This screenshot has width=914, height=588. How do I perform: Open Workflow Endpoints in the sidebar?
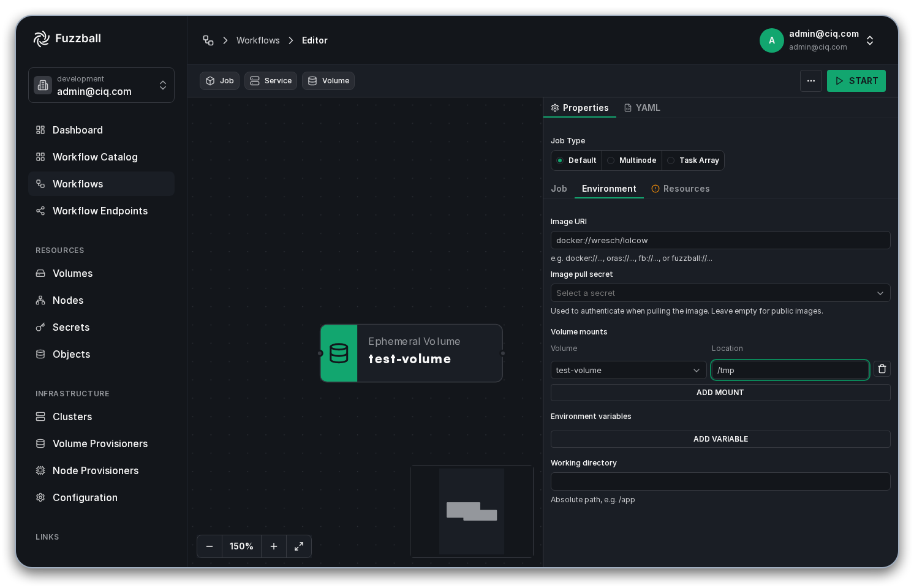[101, 211]
